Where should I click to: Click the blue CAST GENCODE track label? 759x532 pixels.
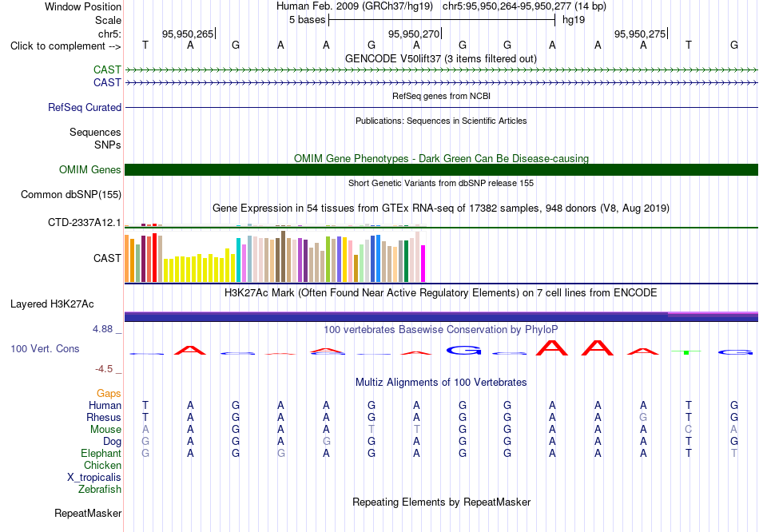click(107, 82)
